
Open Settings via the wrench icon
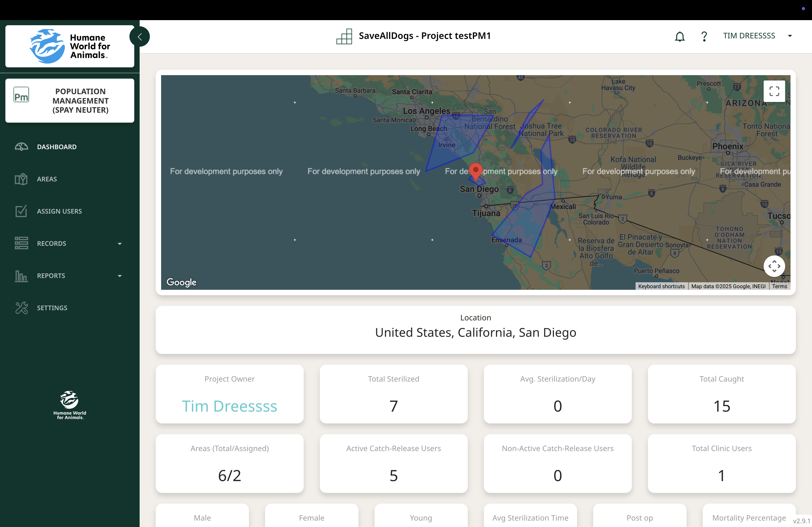(21, 308)
